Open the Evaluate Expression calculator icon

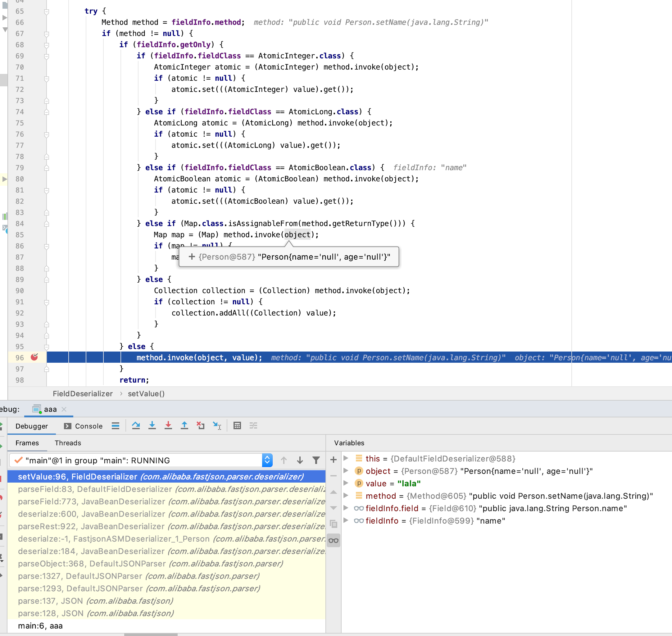coord(237,425)
